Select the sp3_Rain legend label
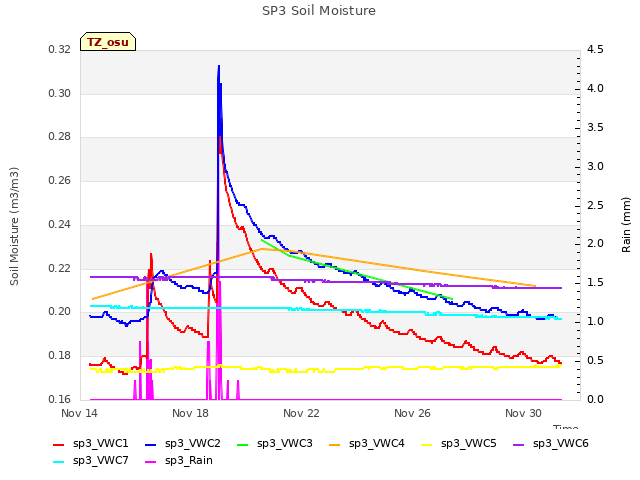Screen dimensions: 640x480 (189, 461)
